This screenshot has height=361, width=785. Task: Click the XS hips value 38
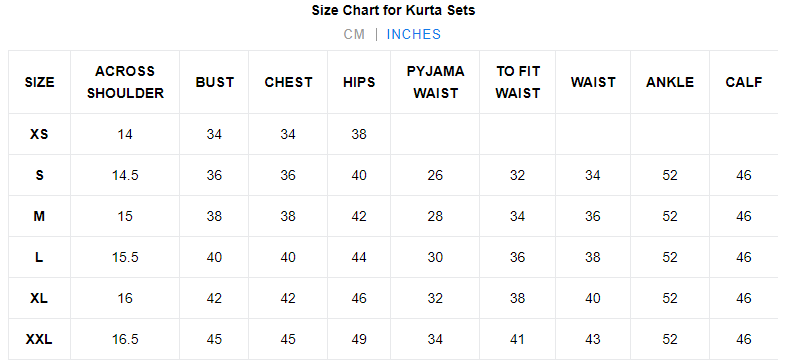pos(359,134)
